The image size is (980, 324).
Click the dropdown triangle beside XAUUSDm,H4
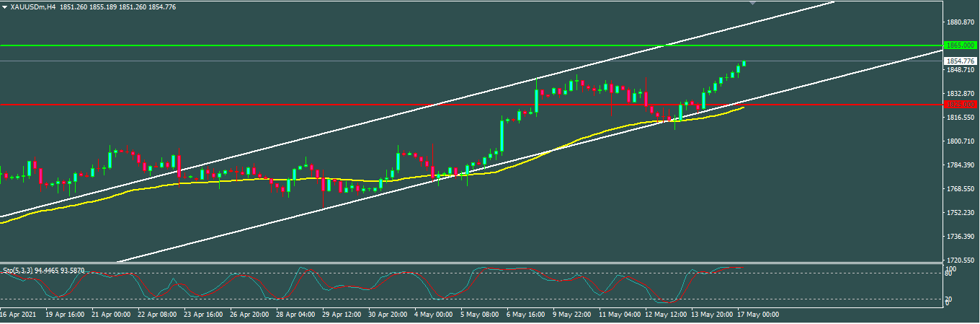pyautogui.click(x=4, y=6)
